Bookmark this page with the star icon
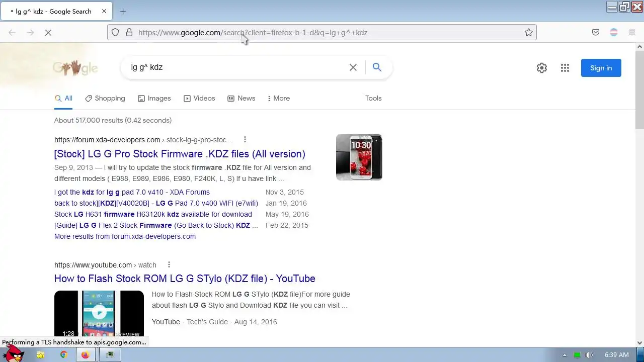This screenshot has width=644, height=362. pos(529,32)
